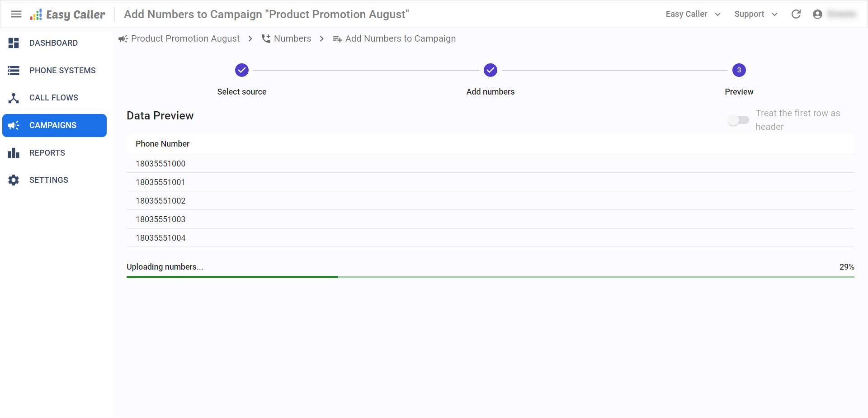Click the Easy Caller logo icon

point(36,14)
